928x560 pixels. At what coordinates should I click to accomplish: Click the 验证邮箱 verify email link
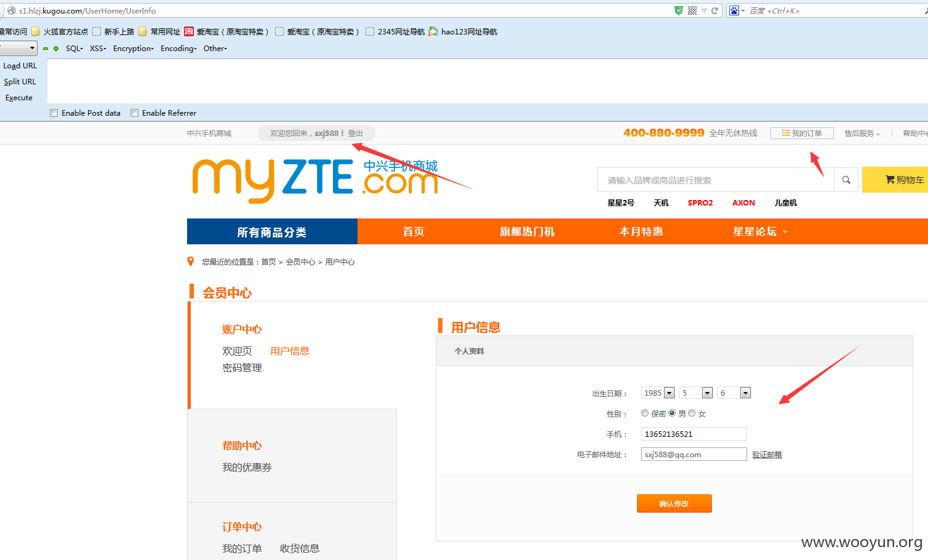click(767, 455)
